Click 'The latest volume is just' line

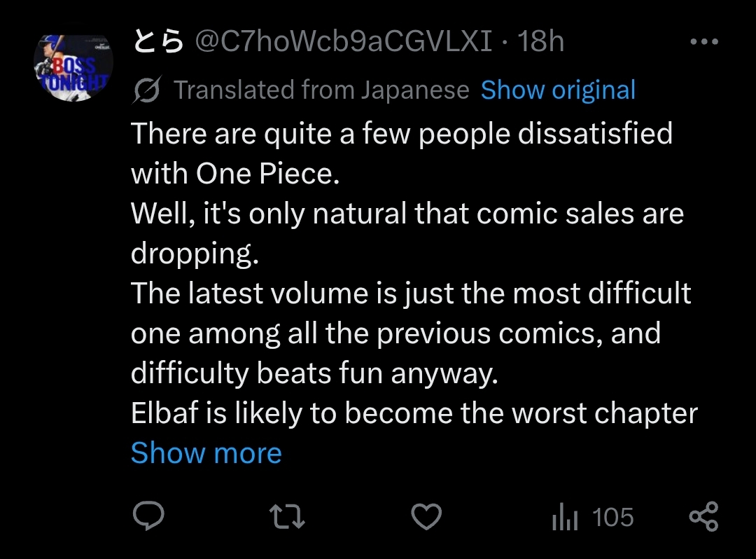click(x=411, y=293)
